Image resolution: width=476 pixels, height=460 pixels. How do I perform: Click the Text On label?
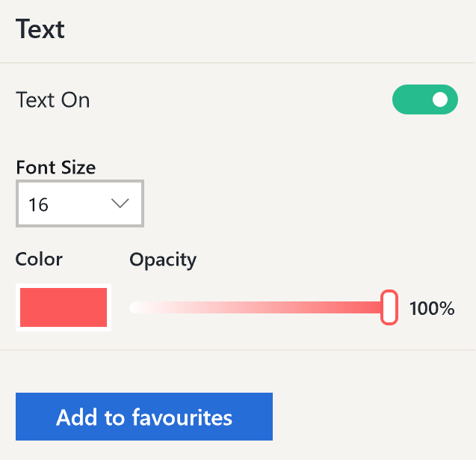(53, 100)
